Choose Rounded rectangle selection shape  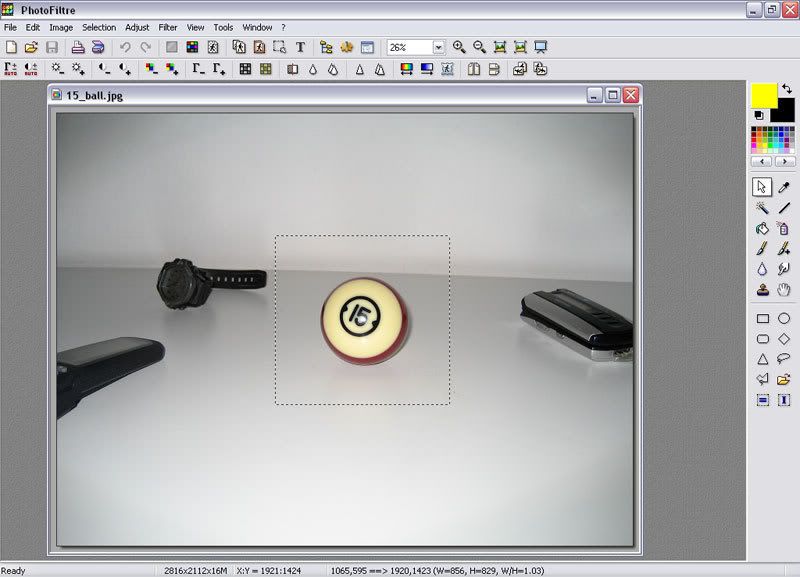point(762,339)
